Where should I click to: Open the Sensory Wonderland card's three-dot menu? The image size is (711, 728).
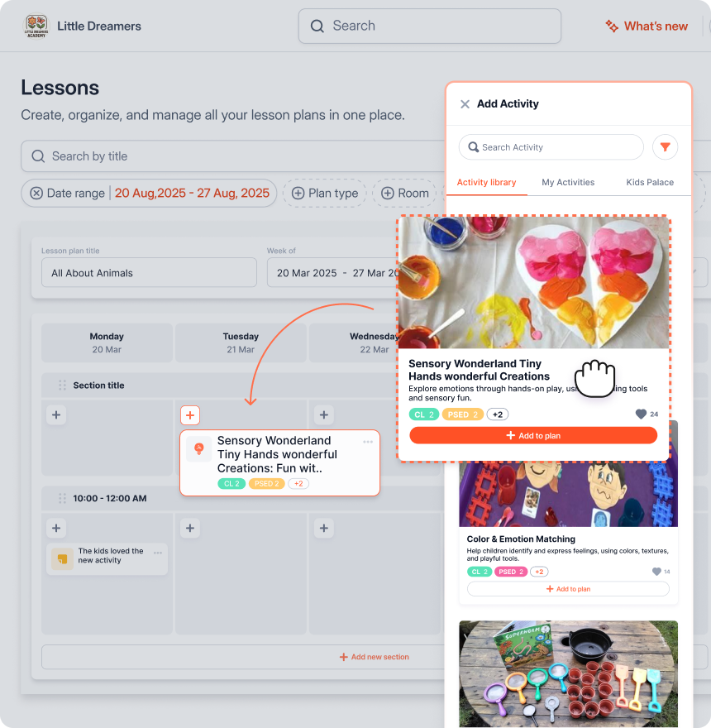coord(368,442)
